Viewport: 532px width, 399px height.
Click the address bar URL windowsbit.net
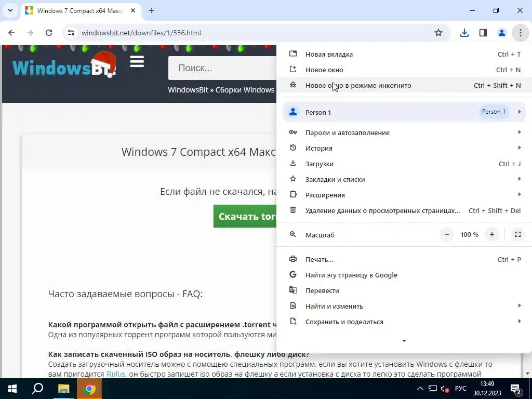(x=141, y=33)
